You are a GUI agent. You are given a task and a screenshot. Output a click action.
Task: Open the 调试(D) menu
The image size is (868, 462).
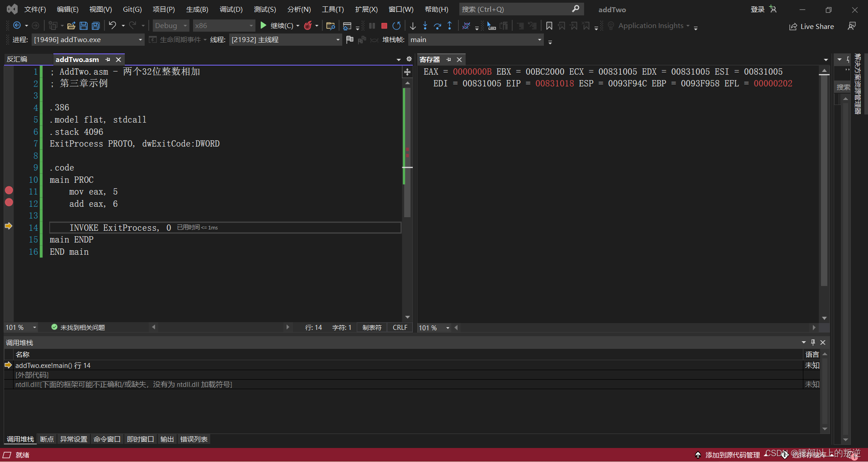click(231, 9)
